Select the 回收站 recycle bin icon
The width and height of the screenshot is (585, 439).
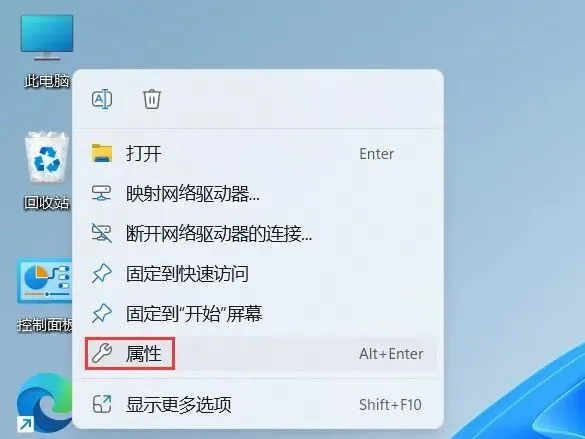click(x=47, y=170)
